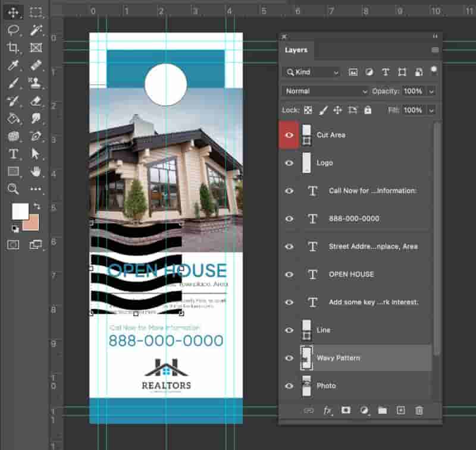Click the white foreground color swatch

coord(20,212)
